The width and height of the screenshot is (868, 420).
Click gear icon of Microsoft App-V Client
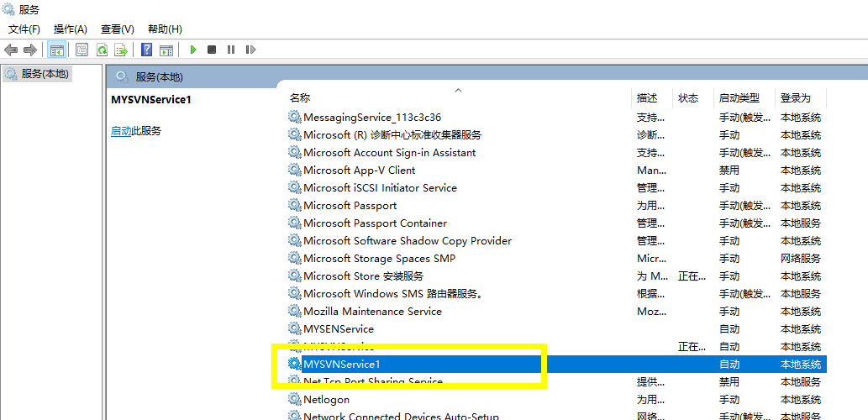(x=294, y=170)
